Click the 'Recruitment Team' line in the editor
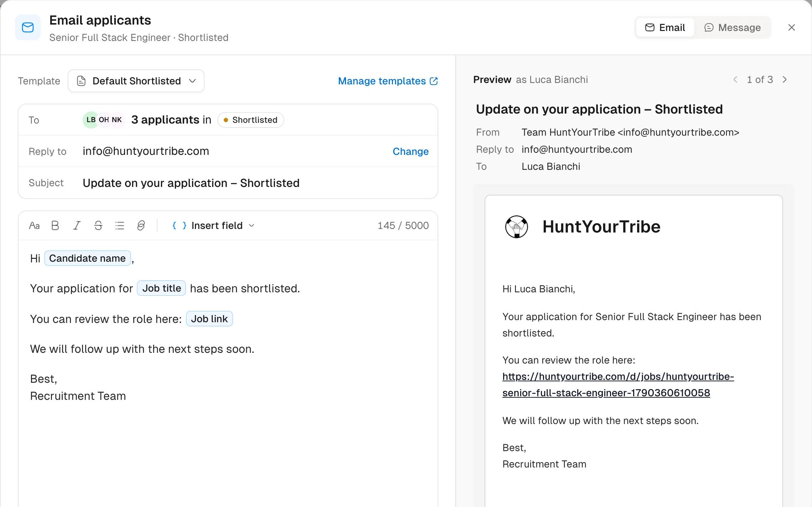This screenshot has width=812, height=507. coord(78,396)
